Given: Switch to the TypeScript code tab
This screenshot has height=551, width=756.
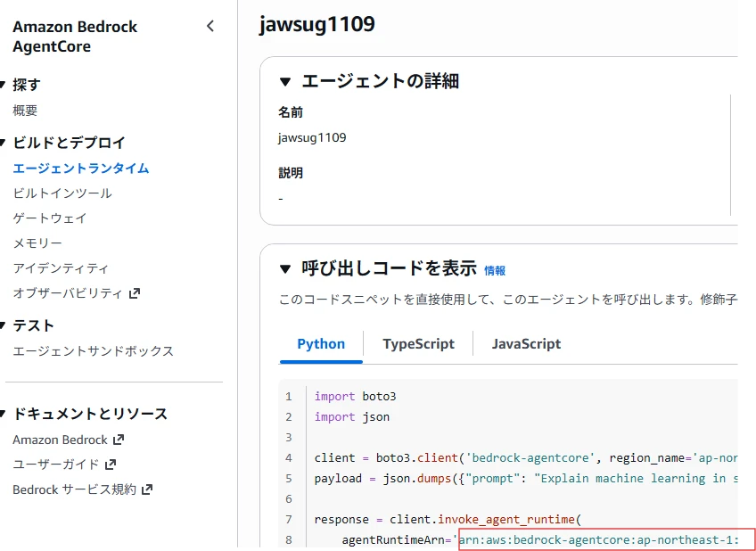Looking at the screenshot, I should pyautogui.click(x=418, y=344).
